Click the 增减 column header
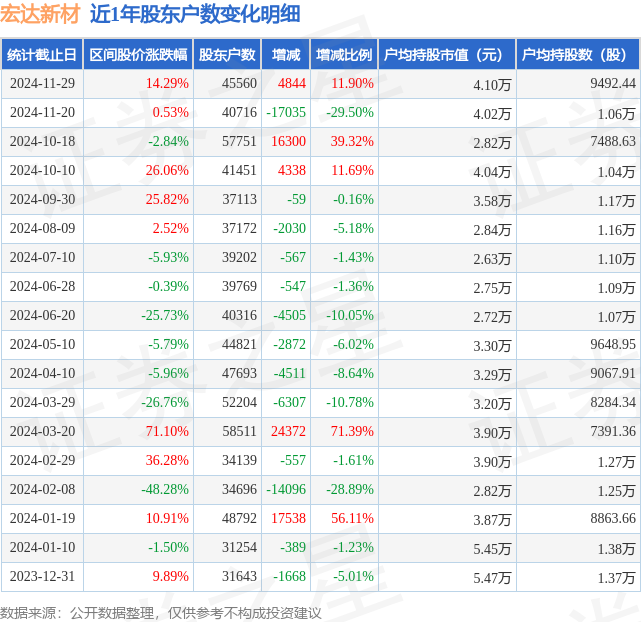641x622 pixels. pos(286,54)
